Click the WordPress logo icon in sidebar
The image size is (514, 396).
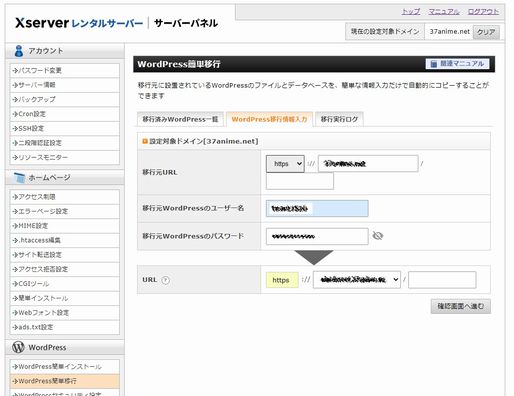(18, 347)
